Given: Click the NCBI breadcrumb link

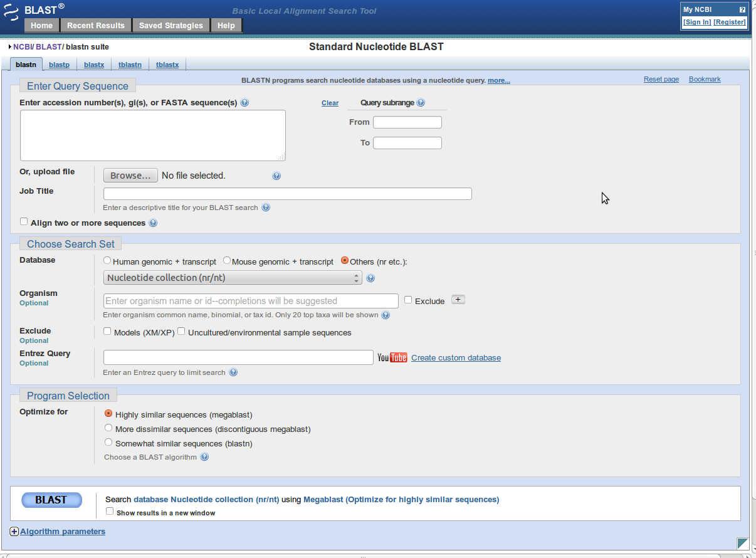Looking at the screenshot, I should 22,47.
